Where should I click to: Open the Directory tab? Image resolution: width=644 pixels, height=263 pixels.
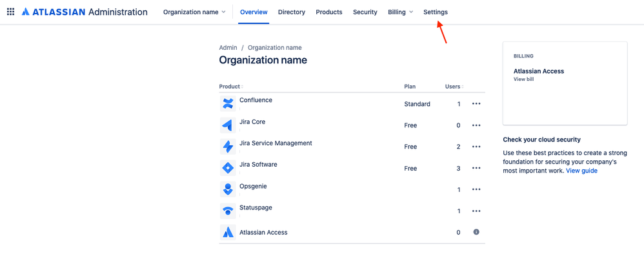(x=292, y=12)
